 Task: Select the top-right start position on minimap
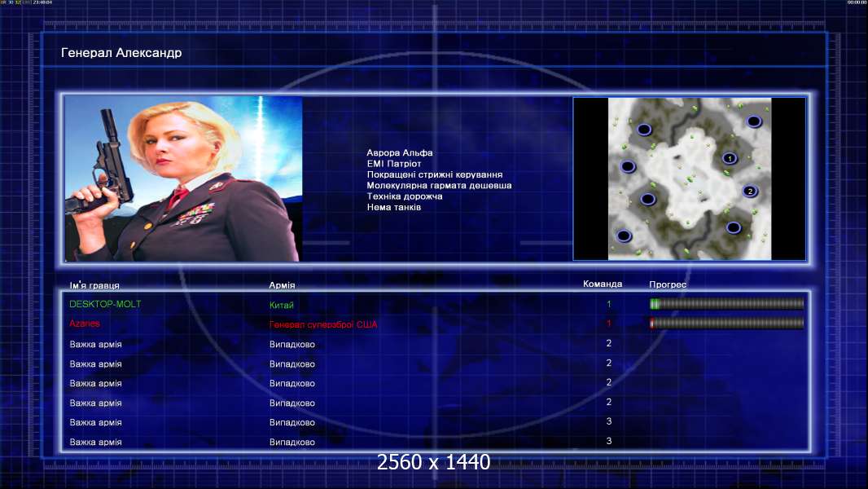(754, 121)
